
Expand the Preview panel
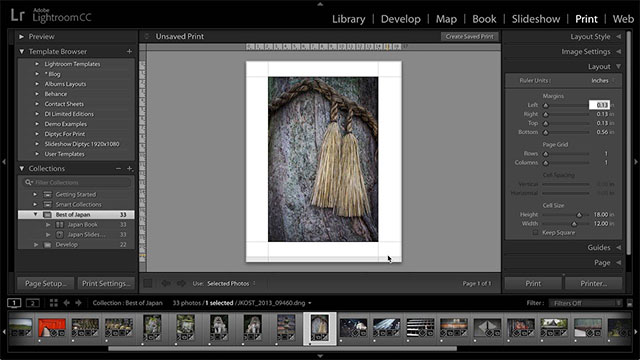pos(22,37)
